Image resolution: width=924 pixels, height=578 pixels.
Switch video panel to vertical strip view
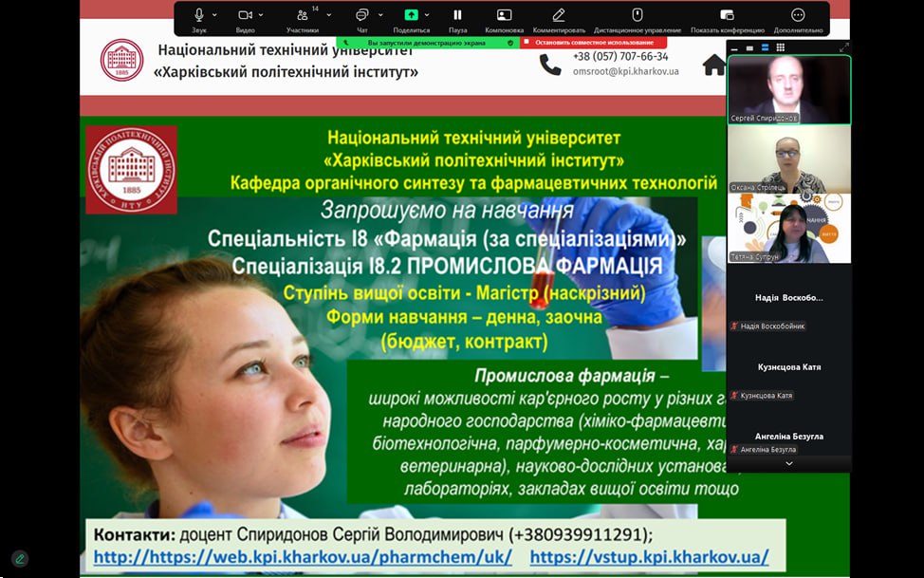point(765,47)
